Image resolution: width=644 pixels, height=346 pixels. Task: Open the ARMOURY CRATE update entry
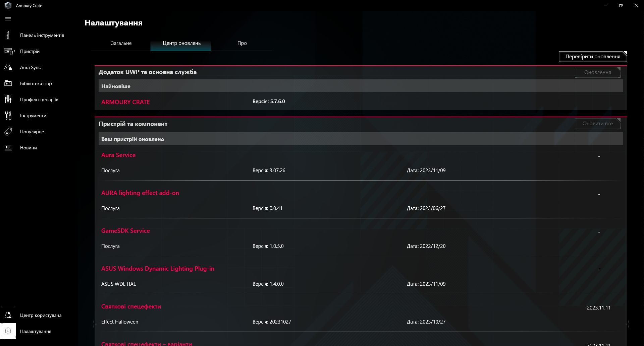click(x=125, y=102)
